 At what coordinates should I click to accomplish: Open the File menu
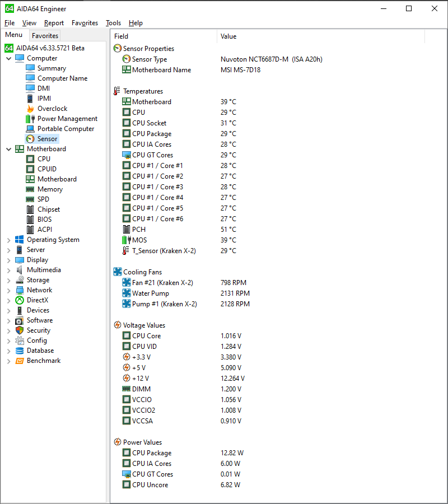tap(10, 23)
